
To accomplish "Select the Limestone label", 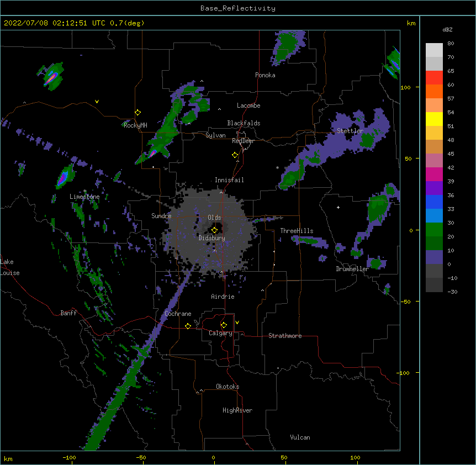I will pos(84,197).
